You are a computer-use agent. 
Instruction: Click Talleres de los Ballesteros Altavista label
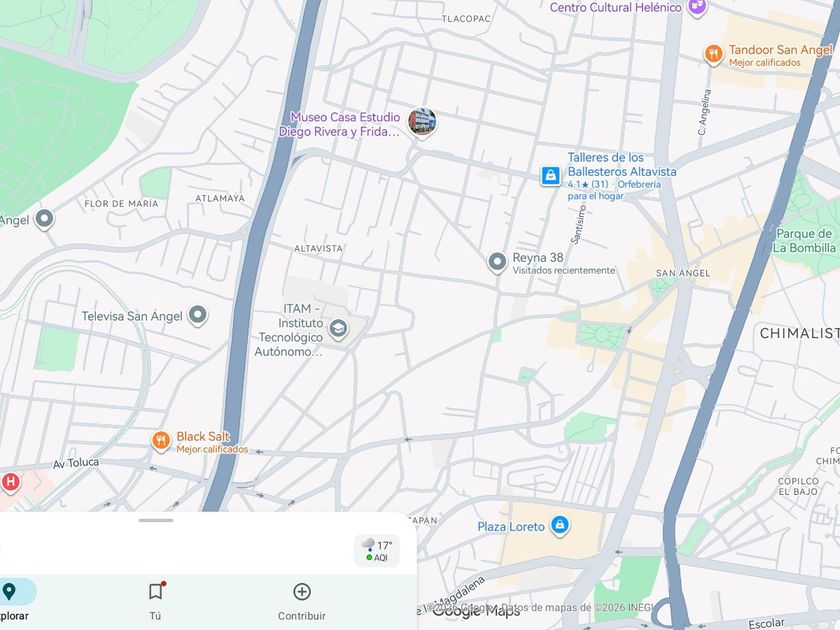pyautogui.click(x=622, y=164)
